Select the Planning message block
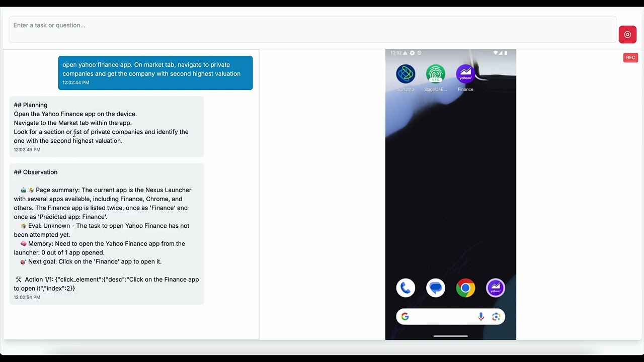 [x=107, y=127]
